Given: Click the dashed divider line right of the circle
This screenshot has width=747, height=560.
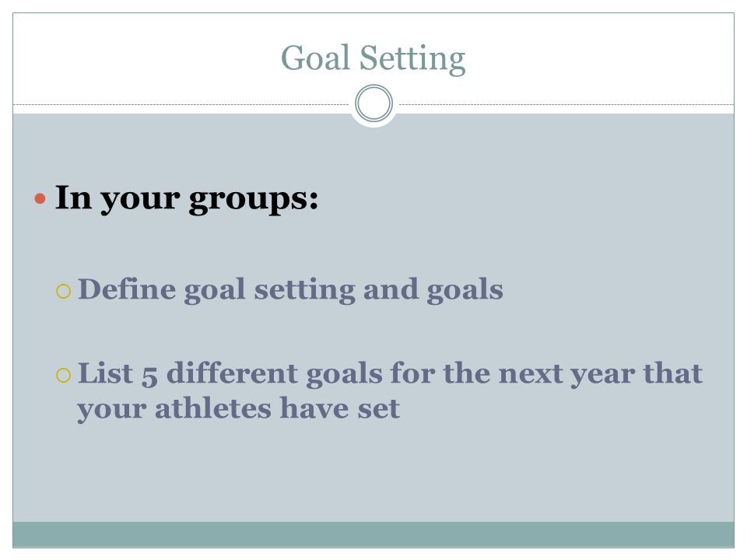Looking at the screenshot, I should tap(566, 104).
